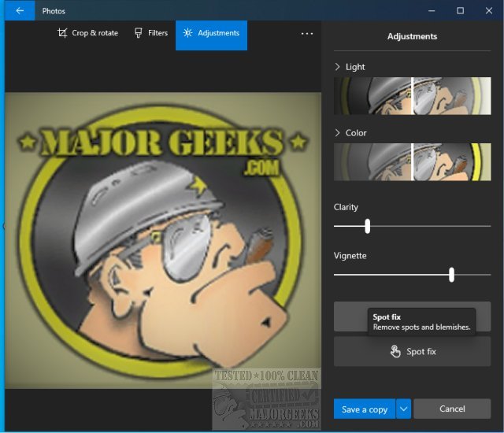Click the Vignette slider handle
Viewport: 504px width, 433px height.
point(451,275)
